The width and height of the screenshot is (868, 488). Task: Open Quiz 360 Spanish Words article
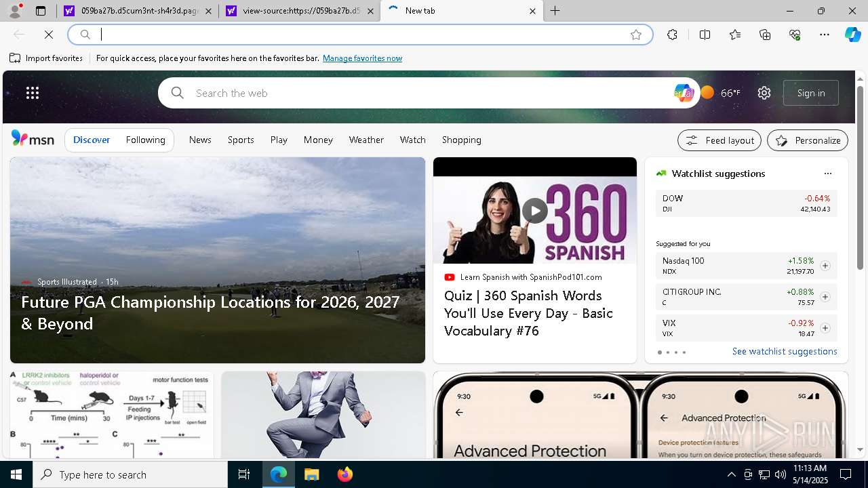pos(535,260)
